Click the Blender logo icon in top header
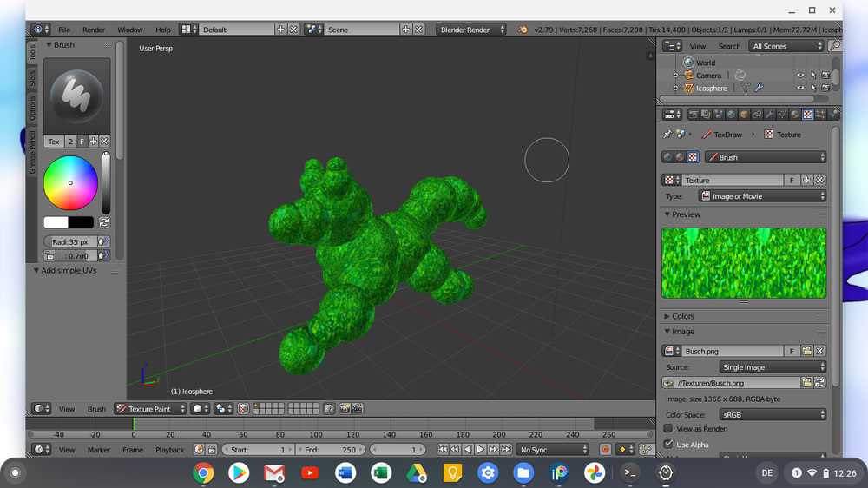 [523, 30]
